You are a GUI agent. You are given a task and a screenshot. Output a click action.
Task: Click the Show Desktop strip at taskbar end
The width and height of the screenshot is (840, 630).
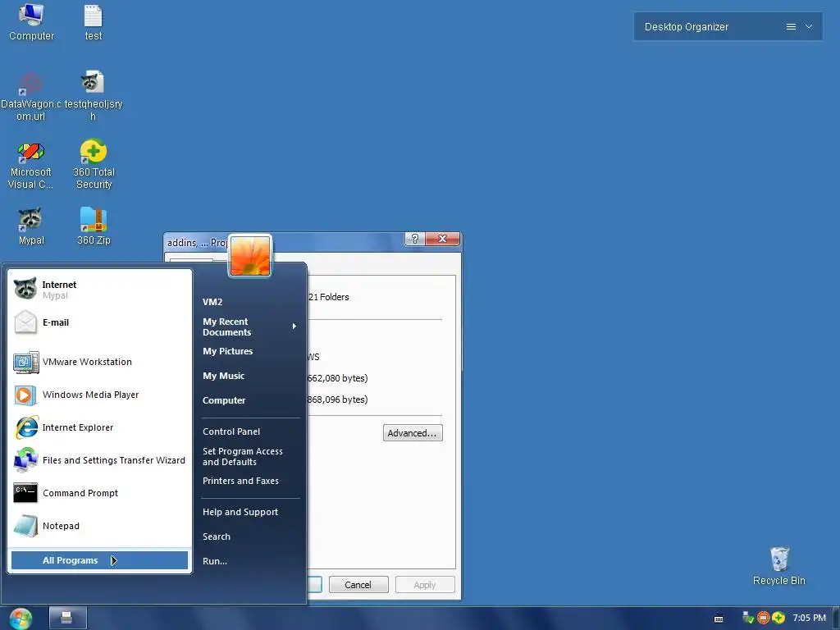click(836, 619)
